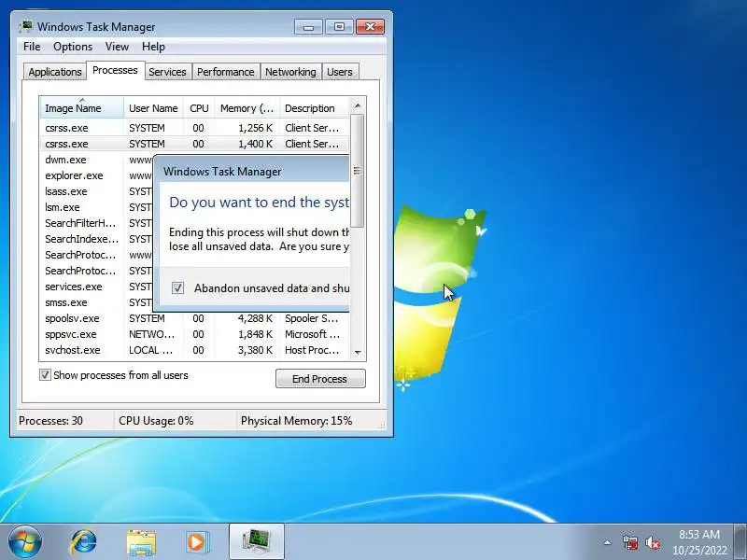The width and height of the screenshot is (747, 560).
Task: Click the Processes: 30 status entry
Action: [x=51, y=421]
